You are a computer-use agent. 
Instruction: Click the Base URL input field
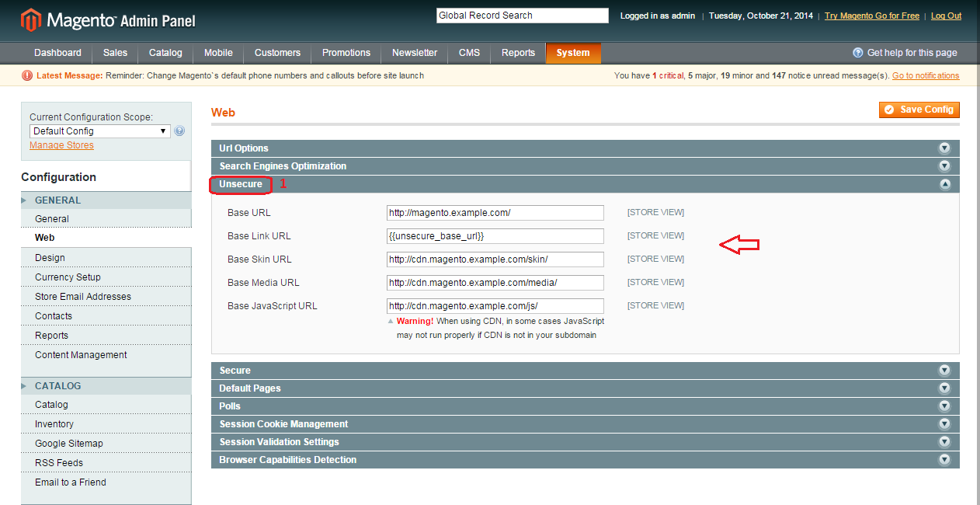(x=495, y=213)
